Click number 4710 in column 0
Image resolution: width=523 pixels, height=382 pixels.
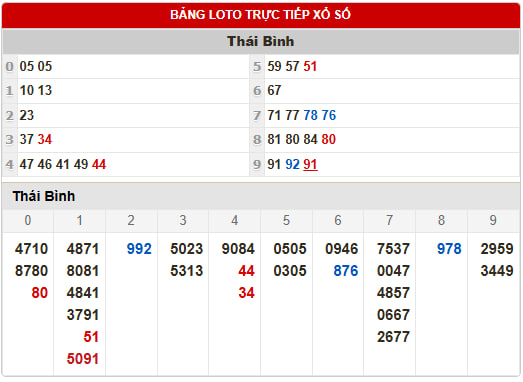[31, 249]
